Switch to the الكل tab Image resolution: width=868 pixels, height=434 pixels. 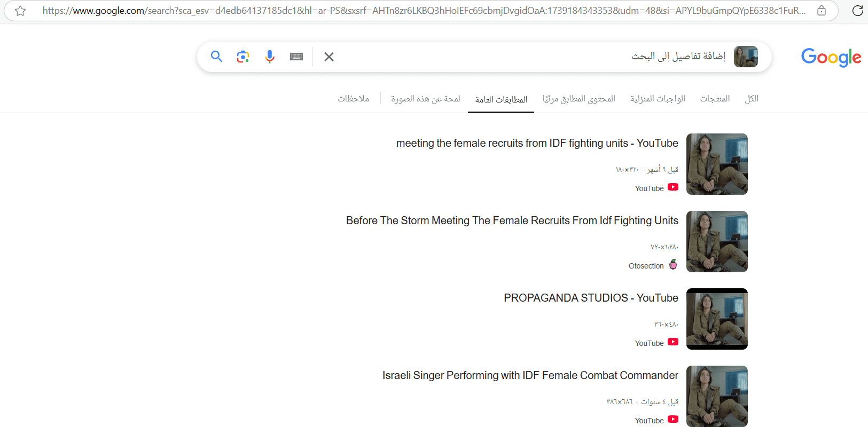pos(752,99)
